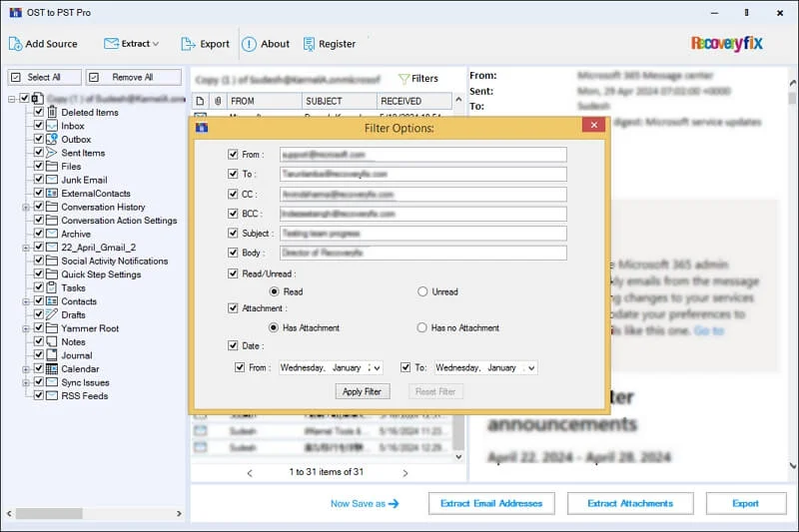Expand the Yammer Root folder

click(x=26, y=328)
